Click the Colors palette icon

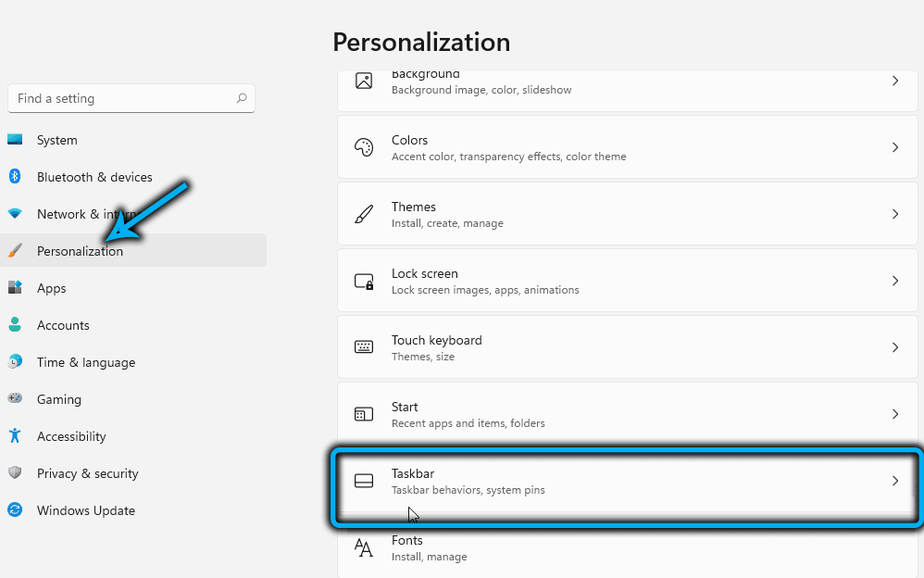click(364, 147)
